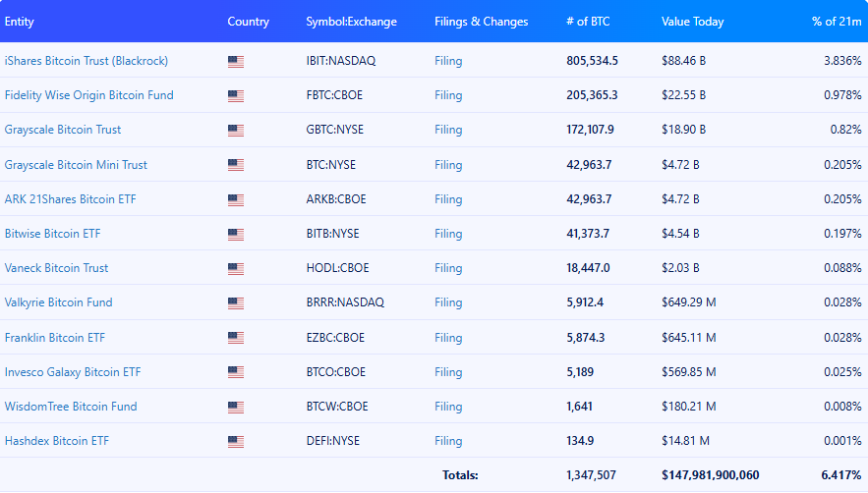Click the flag icon in ARK 21Shares row
The image size is (868, 493).
[236, 199]
